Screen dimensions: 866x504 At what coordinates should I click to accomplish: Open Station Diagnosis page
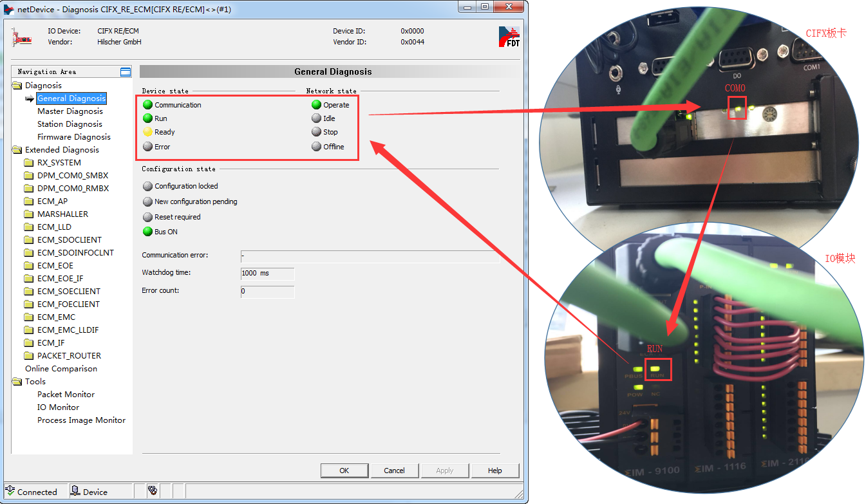pos(70,124)
